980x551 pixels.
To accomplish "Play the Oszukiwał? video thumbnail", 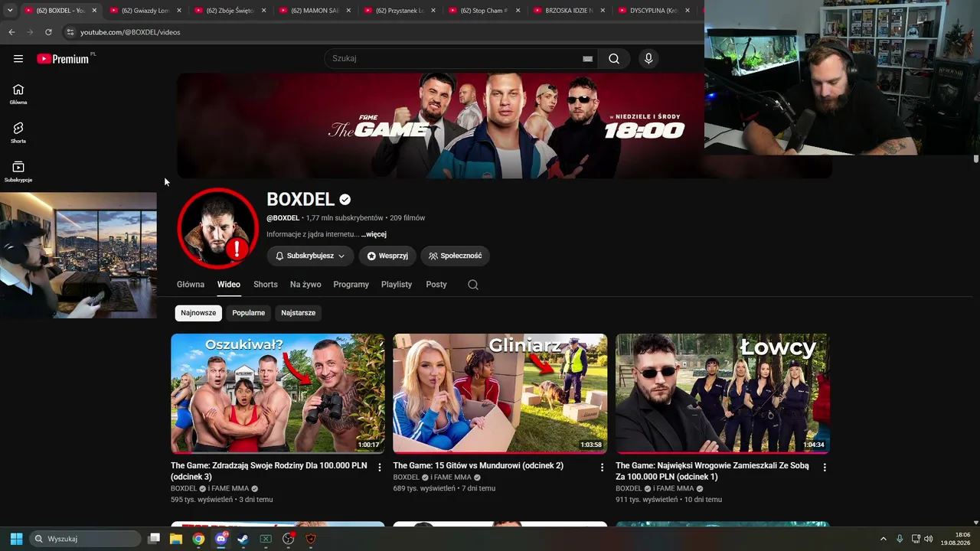I will point(278,393).
